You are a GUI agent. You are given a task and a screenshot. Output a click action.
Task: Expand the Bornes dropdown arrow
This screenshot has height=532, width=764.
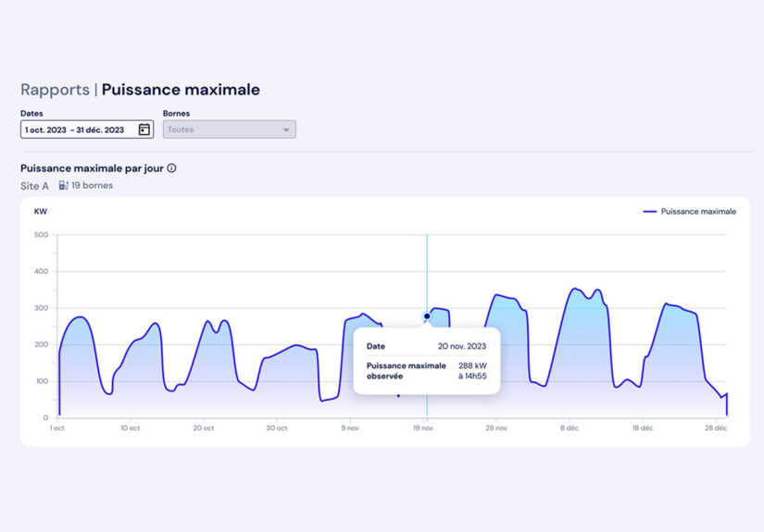[x=286, y=130]
